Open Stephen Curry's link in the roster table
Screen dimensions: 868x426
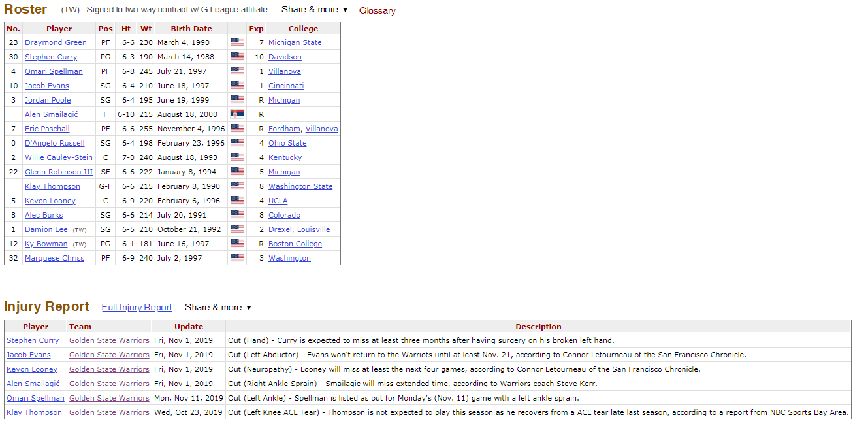tap(51, 57)
